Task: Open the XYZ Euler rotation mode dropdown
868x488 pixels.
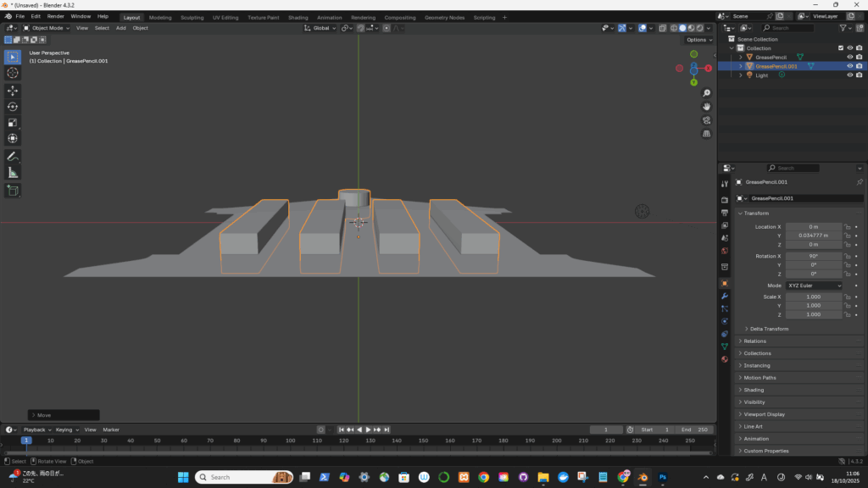Action: pyautogui.click(x=815, y=286)
